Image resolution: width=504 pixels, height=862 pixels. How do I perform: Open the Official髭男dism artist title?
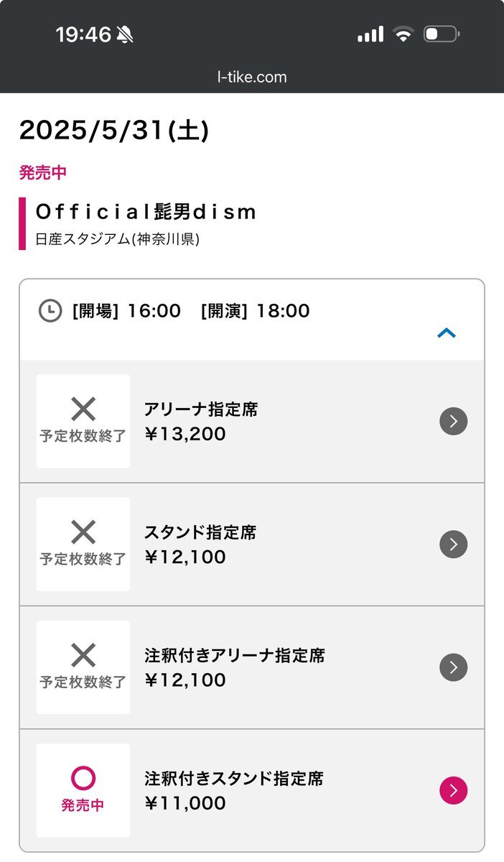pos(146,212)
